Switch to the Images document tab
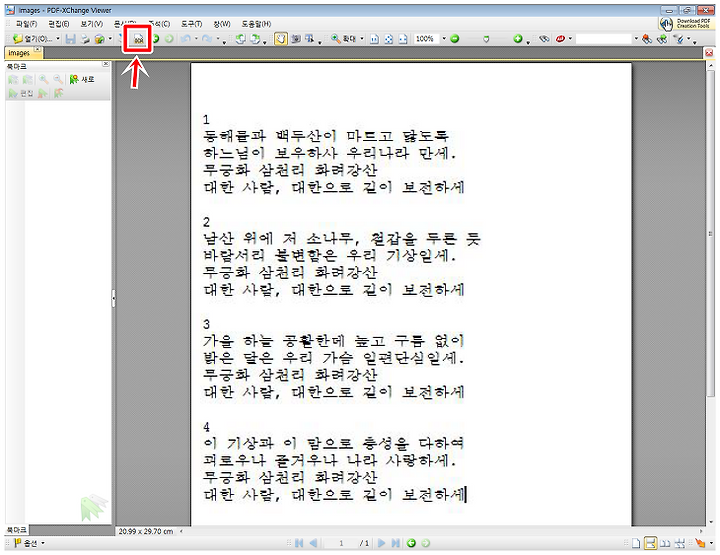The height and width of the screenshot is (555, 720). point(19,53)
